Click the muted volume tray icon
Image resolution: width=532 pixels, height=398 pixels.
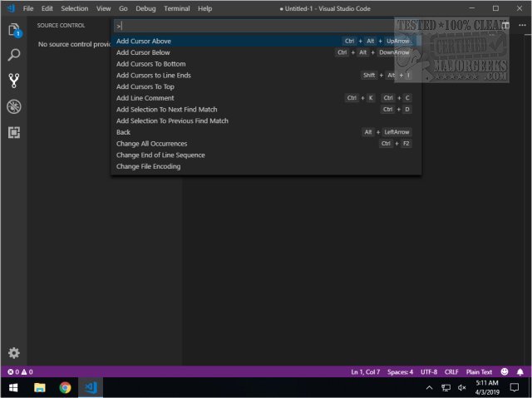click(x=462, y=387)
